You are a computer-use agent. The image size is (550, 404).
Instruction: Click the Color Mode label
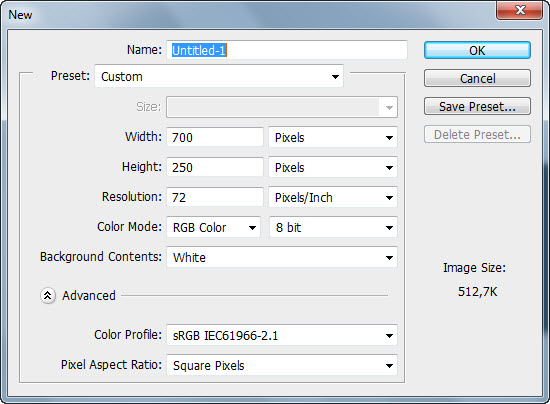(x=129, y=227)
